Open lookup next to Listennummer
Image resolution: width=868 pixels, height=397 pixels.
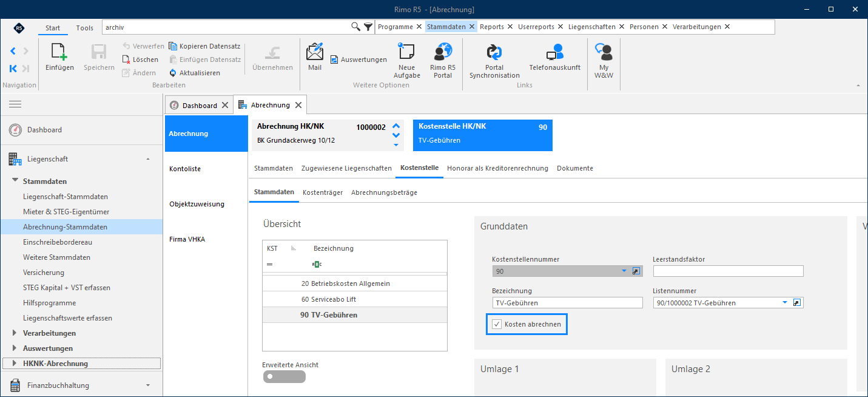798,302
